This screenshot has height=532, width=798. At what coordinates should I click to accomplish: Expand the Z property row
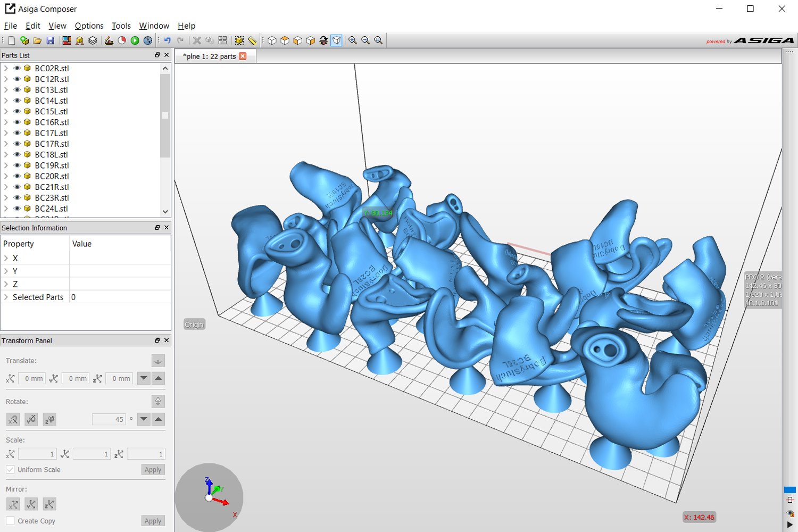[x=6, y=284]
